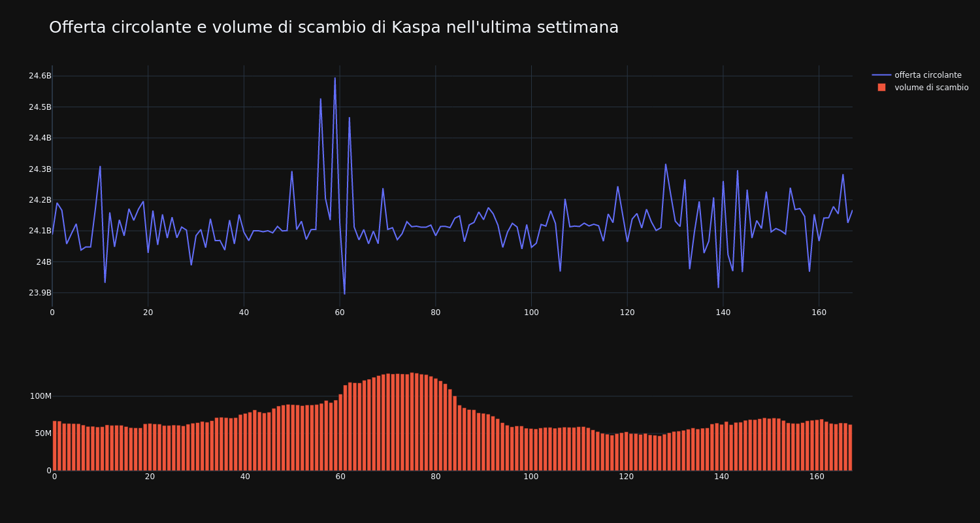
Task: Click the 24.6B y-axis label
Action: (x=40, y=76)
